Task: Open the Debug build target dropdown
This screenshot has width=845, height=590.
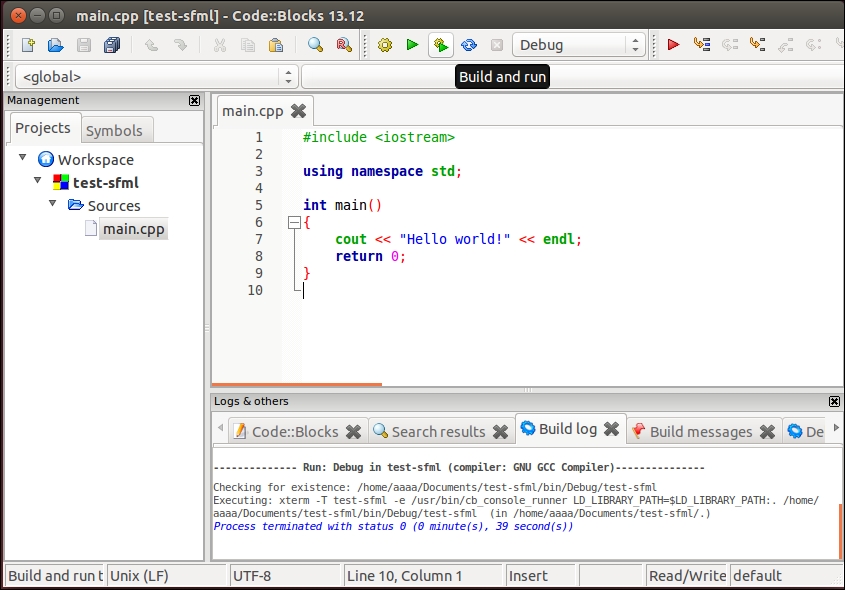Action: [579, 45]
